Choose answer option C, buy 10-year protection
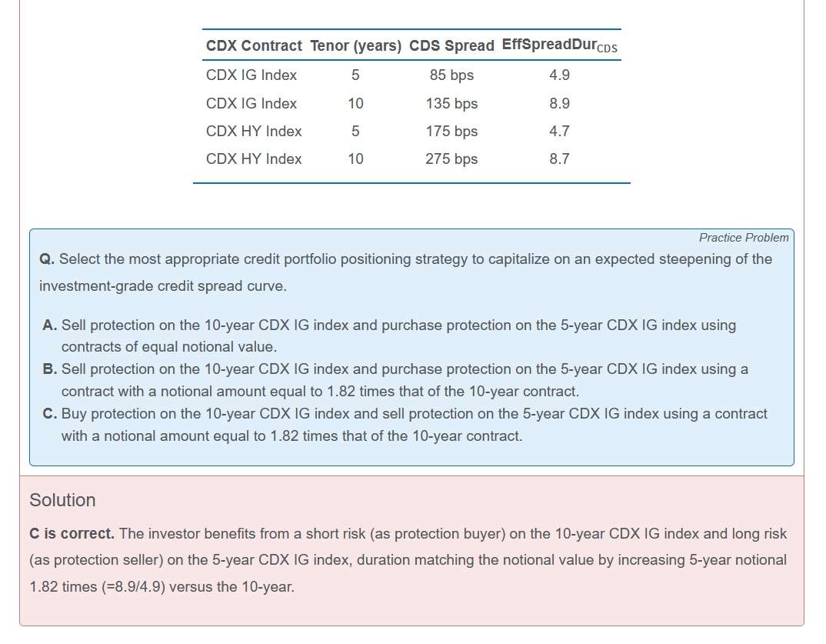Viewport: 826px width, 644px height. [x=405, y=414]
